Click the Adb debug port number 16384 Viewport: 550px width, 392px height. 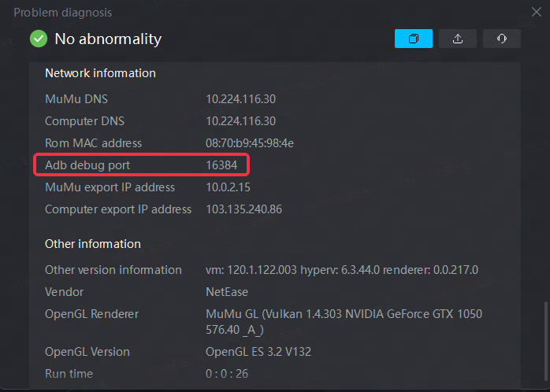click(221, 165)
